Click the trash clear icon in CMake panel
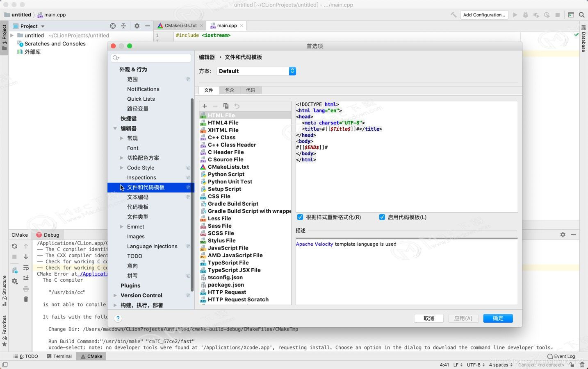588x369 pixels. [x=26, y=299]
